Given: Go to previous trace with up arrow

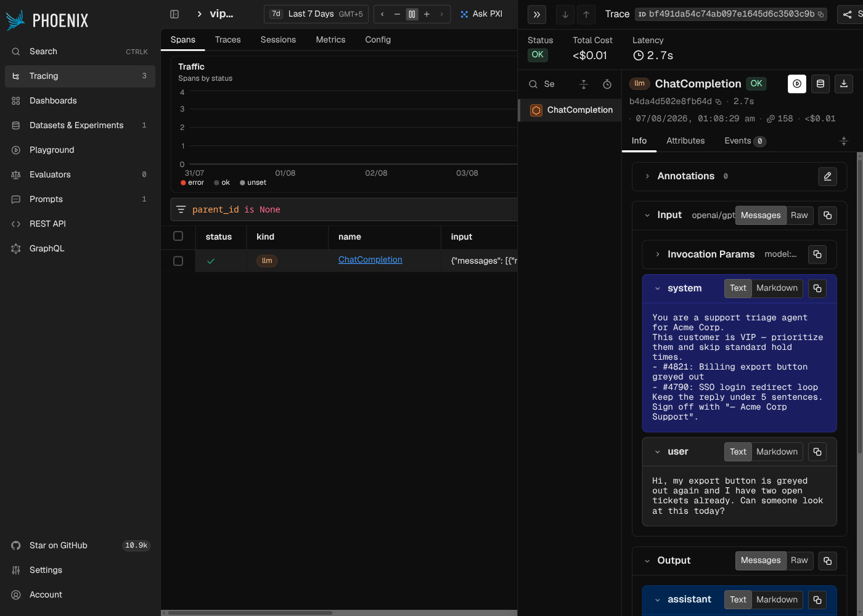Looking at the screenshot, I should coord(586,14).
